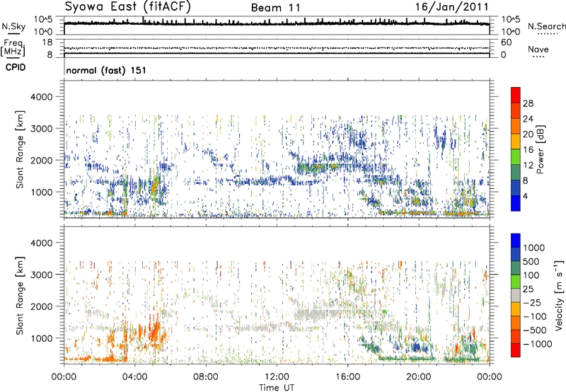Image resolution: width=566 pixels, height=392 pixels.
Task: Pick the blue top velocity colorbar segment
Action: (516, 241)
